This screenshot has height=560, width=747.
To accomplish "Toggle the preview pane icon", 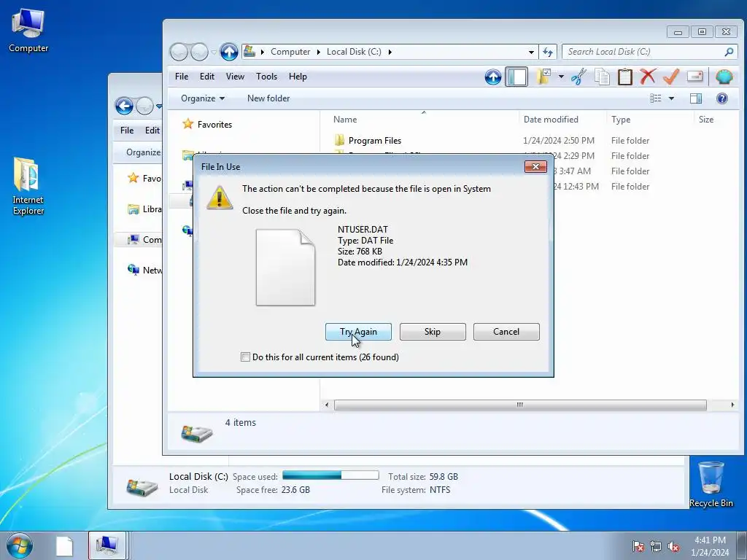I will coord(696,98).
